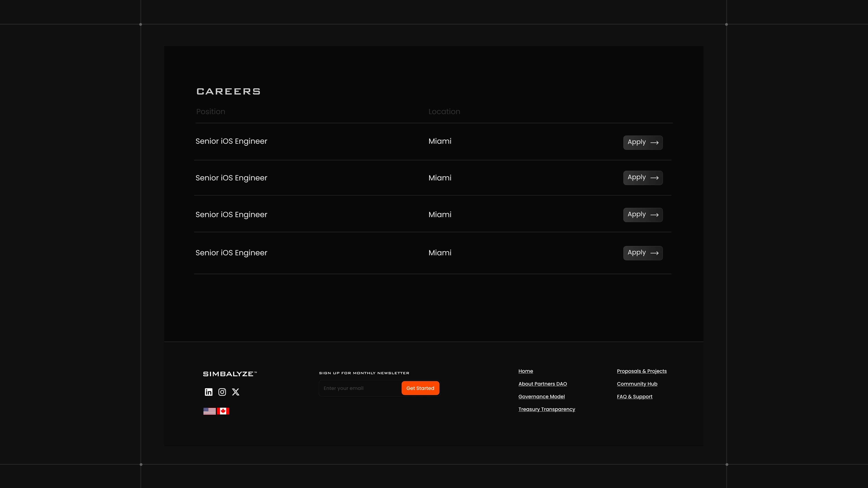Apply to the third Senior iOS Engineer listing
This screenshot has height=488, width=868.
pyautogui.click(x=643, y=215)
